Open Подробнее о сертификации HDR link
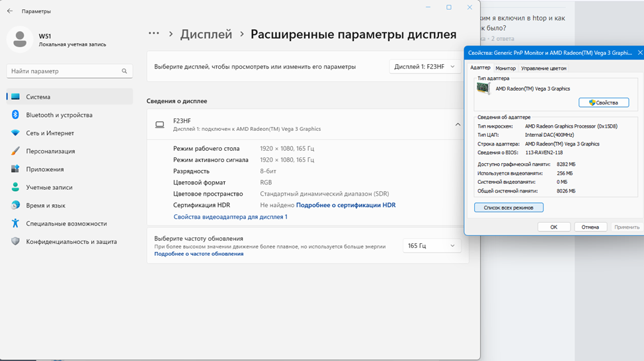The image size is (644, 361). (x=346, y=205)
